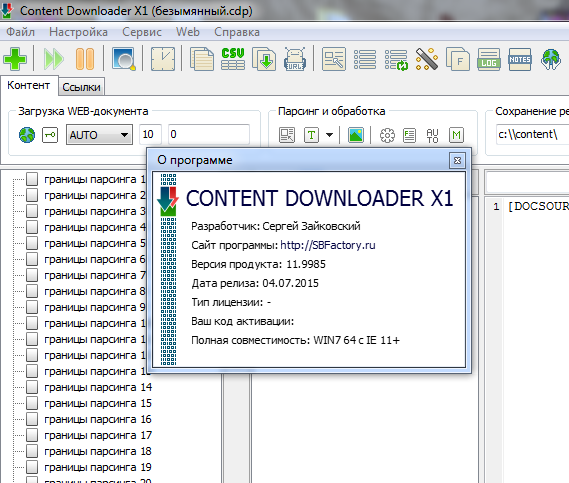Open the plain list toolbar icon

click(365, 59)
